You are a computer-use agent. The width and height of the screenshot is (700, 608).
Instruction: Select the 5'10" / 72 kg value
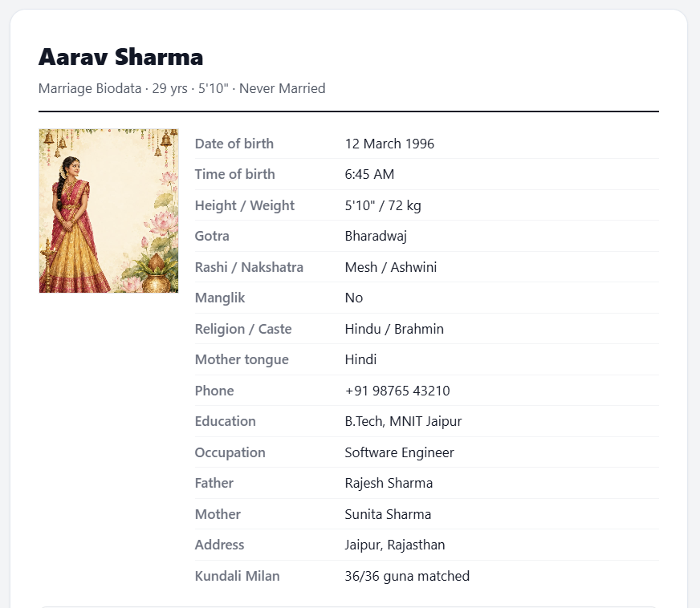(x=383, y=205)
